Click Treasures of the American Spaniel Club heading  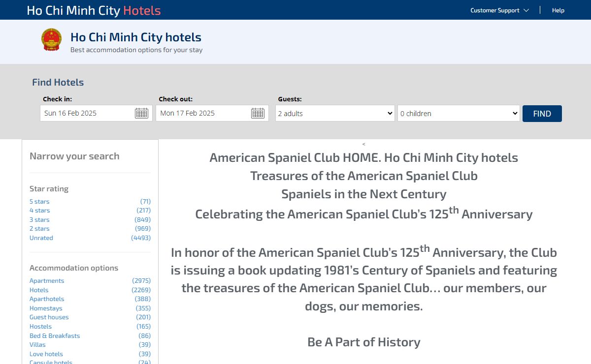click(x=364, y=176)
